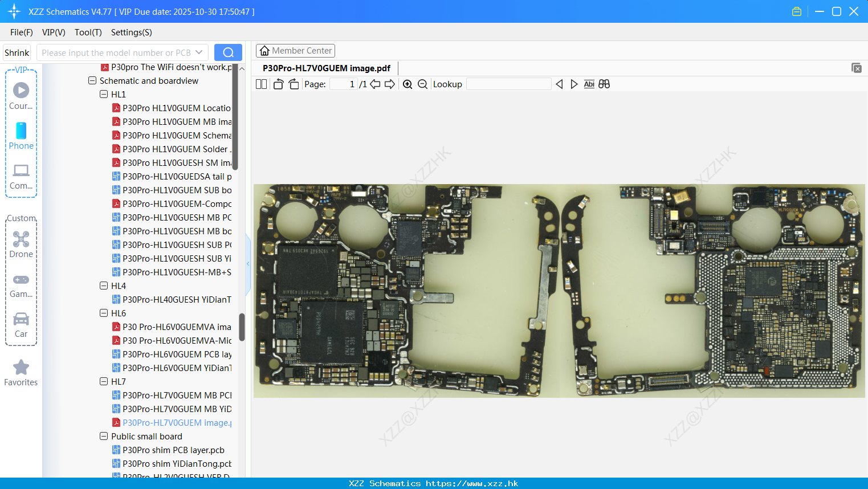Collapse the left panel splitter handle
Screen dimensions: 868x489
pyautogui.click(x=248, y=264)
